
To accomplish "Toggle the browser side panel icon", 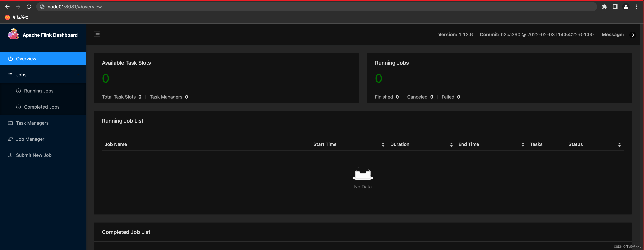I will pos(615,7).
